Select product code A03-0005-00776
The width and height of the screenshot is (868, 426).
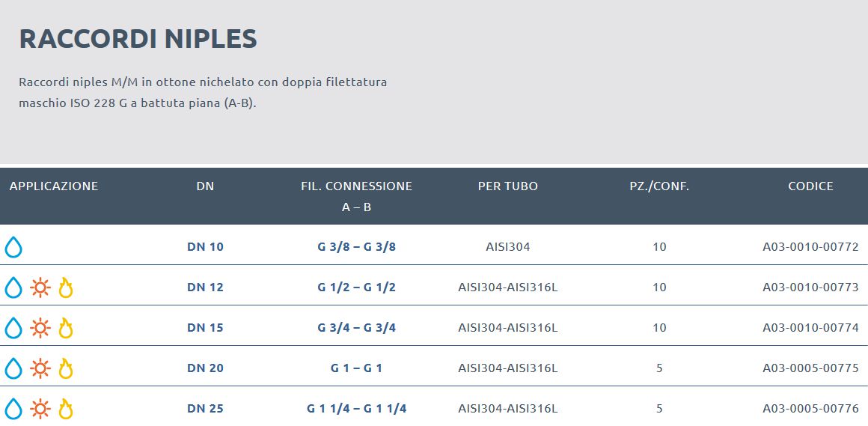click(810, 409)
